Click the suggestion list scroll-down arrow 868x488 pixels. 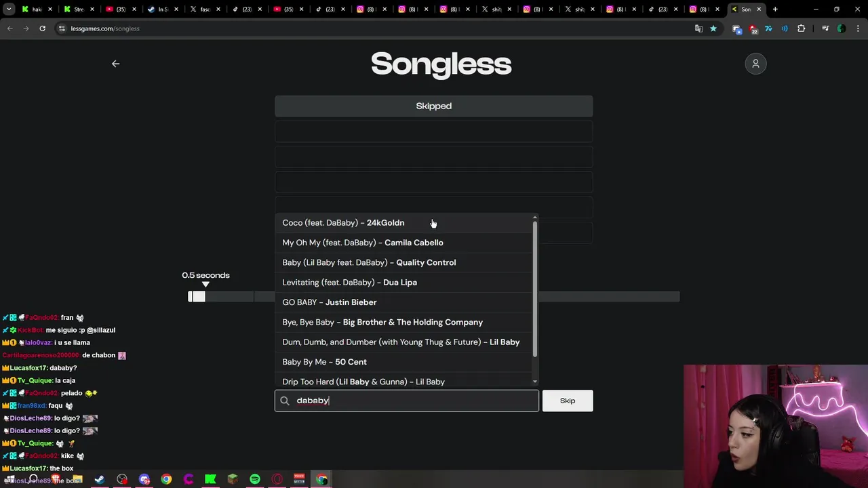point(535,382)
